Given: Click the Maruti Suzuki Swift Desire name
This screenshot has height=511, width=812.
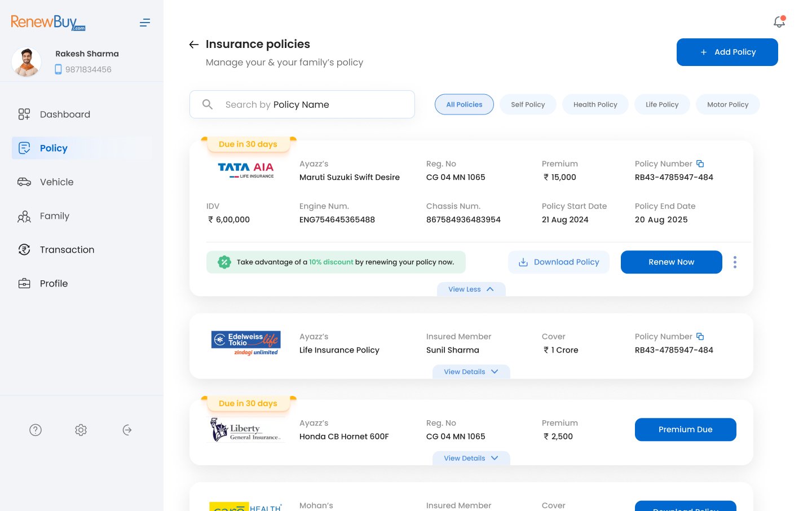Looking at the screenshot, I should [x=350, y=177].
